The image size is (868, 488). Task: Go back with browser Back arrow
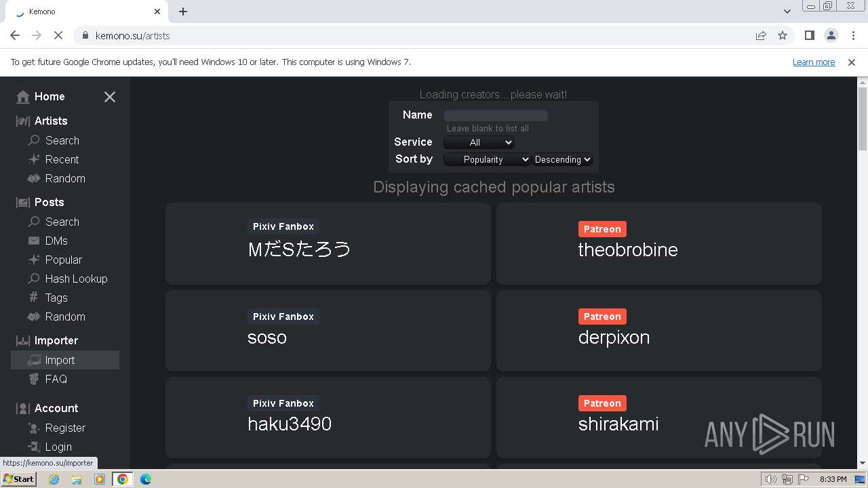(x=15, y=35)
